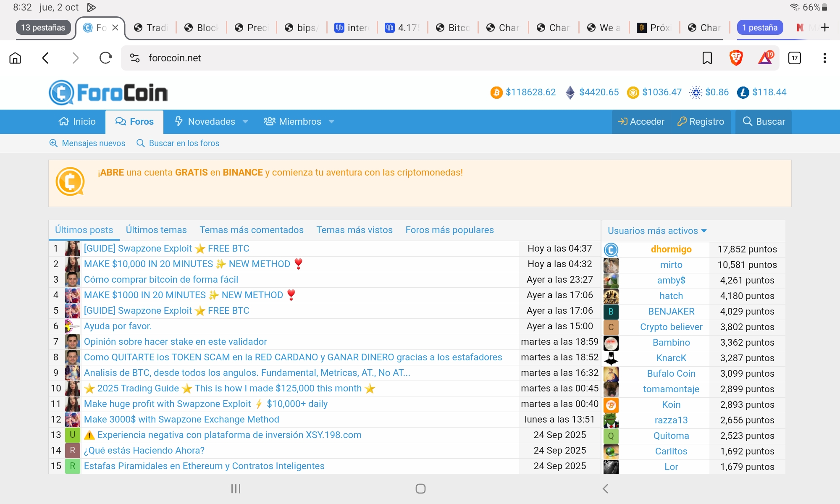Click the Registro button

701,121
